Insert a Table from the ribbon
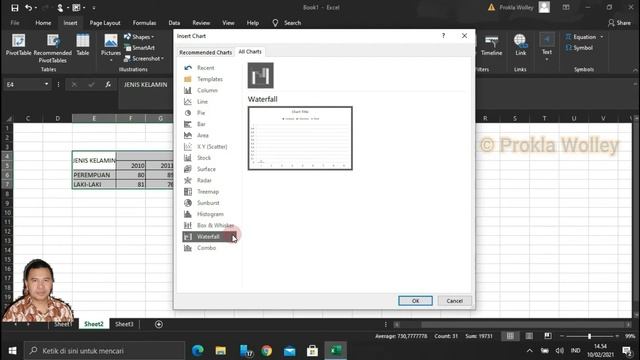 [83, 45]
